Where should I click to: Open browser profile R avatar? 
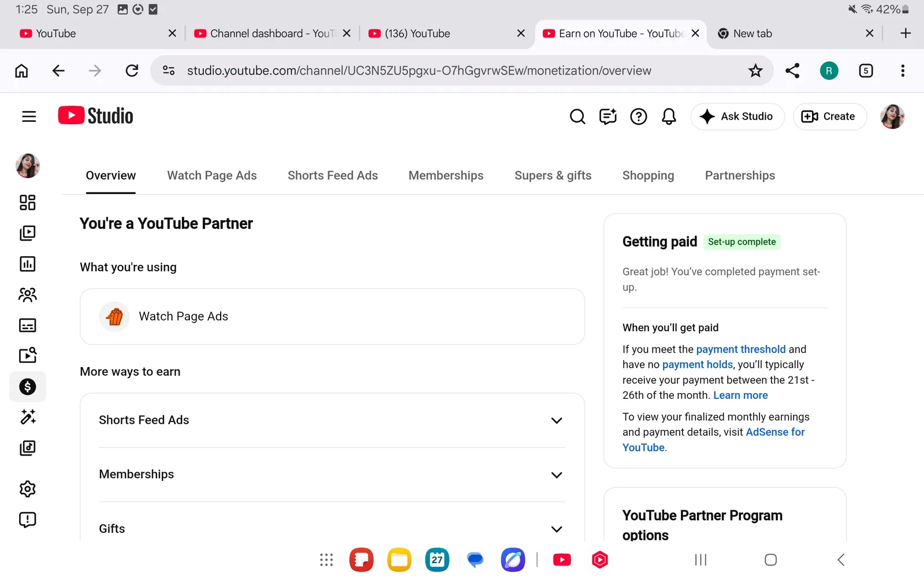tap(829, 71)
